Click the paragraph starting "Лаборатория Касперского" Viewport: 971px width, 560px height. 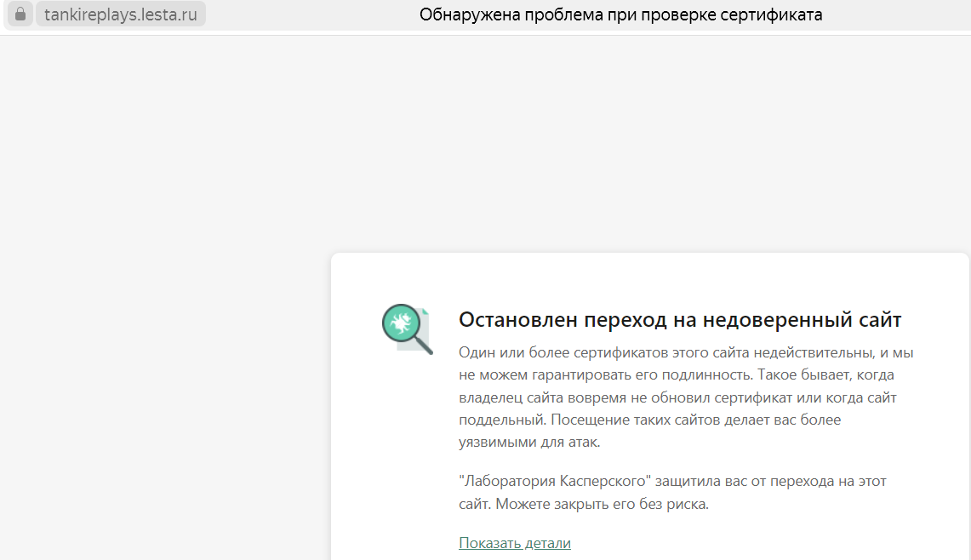pos(672,493)
